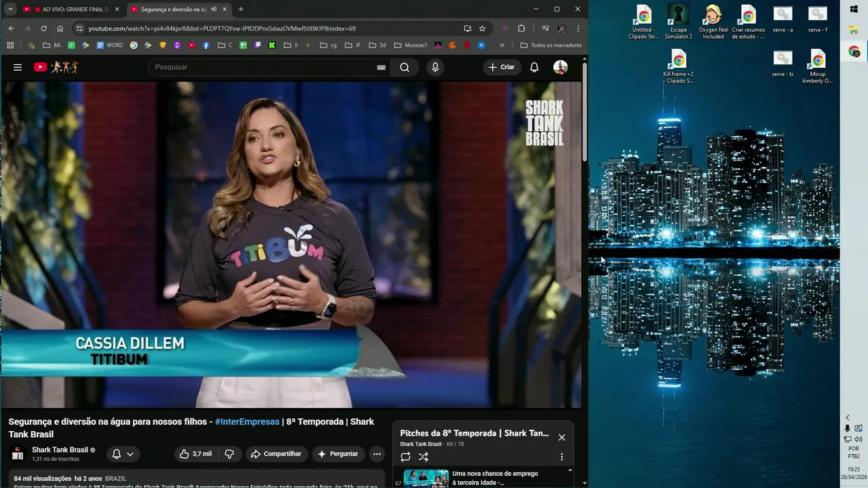The width and height of the screenshot is (868, 488).
Task: Open File Explorer from taskbar
Action: [x=854, y=30]
